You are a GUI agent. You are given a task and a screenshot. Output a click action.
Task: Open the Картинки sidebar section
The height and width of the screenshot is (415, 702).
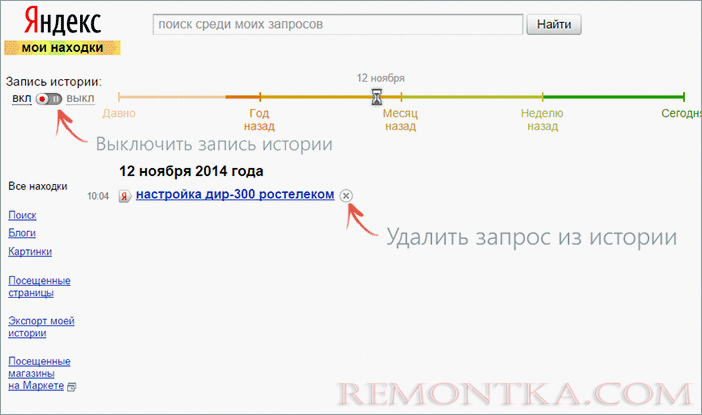[30, 252]
